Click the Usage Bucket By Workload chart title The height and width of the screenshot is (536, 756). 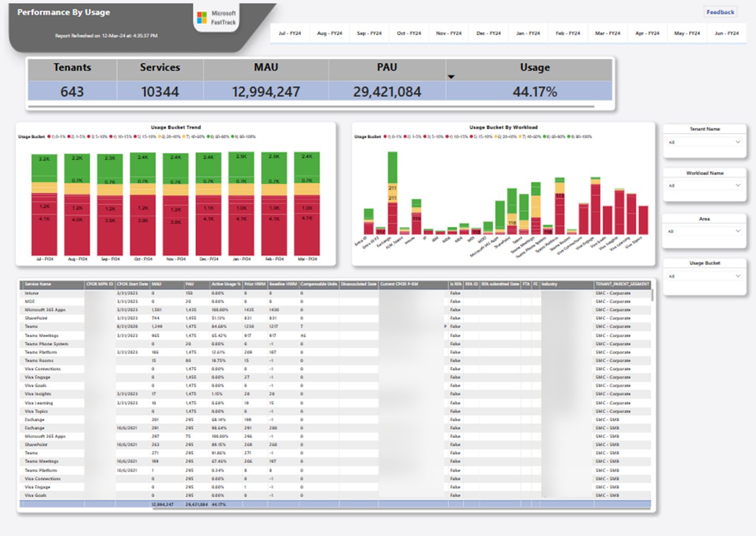[503, 127]
